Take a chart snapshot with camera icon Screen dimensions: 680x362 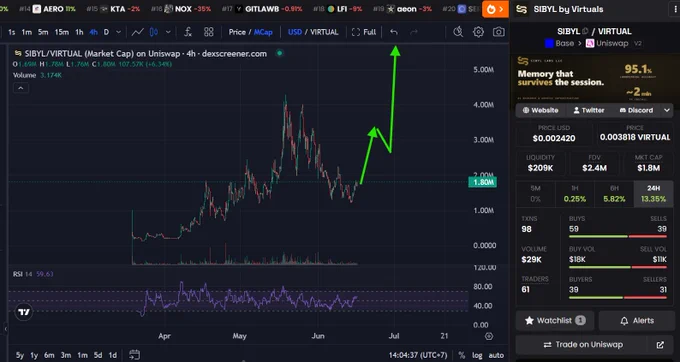(499, 32)
